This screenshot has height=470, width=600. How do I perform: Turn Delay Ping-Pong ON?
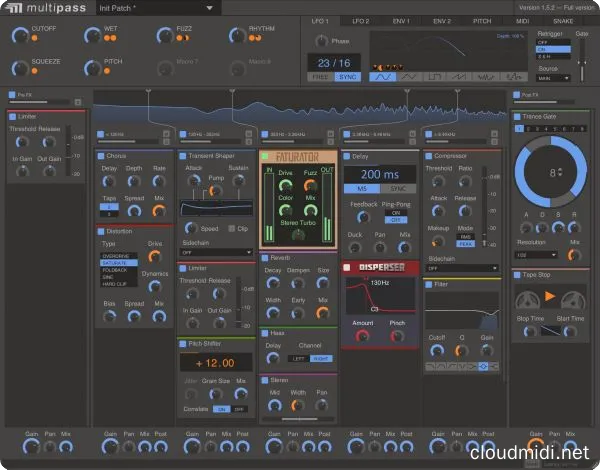(396, 213)
